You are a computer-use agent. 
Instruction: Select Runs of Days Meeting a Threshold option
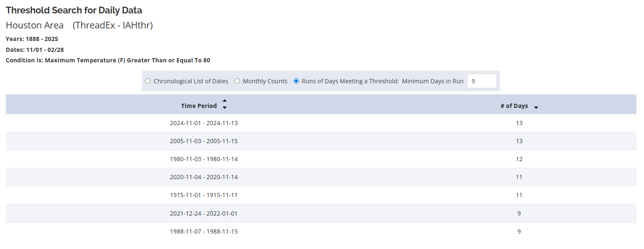(x=296, y=81)
